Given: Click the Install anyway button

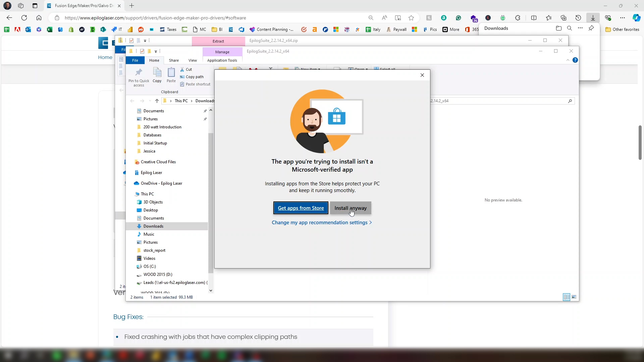Looking at the screenshot, I should (351, 208).
